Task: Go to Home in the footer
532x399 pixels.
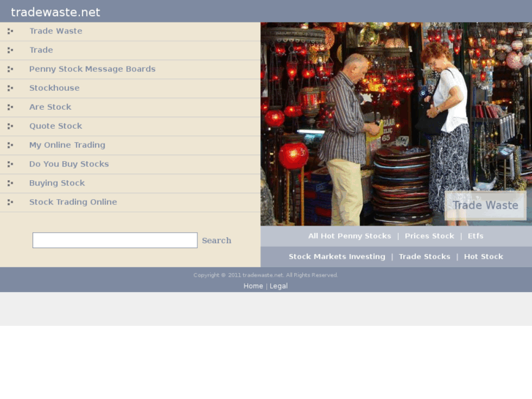Action: 253,286
